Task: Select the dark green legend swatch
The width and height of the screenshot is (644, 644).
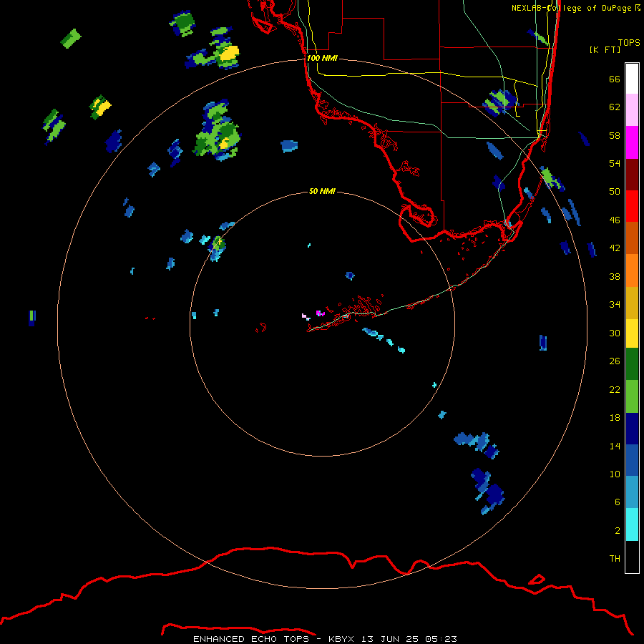Action: click(632, 364)
